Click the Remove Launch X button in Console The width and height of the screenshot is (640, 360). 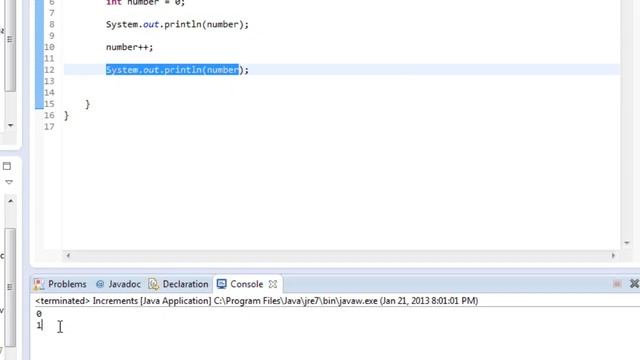pos(634,283)
